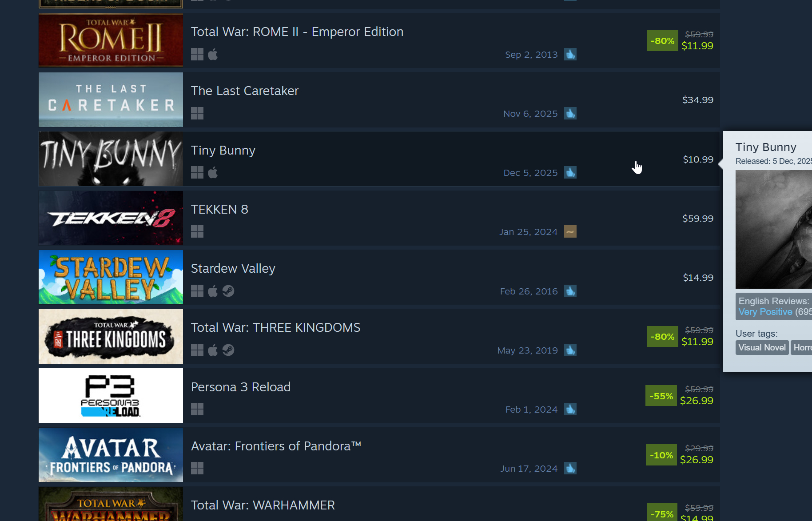Click the Total War: ROME II capsule image
The image size is (812, 521).
[x=111, y=40]
